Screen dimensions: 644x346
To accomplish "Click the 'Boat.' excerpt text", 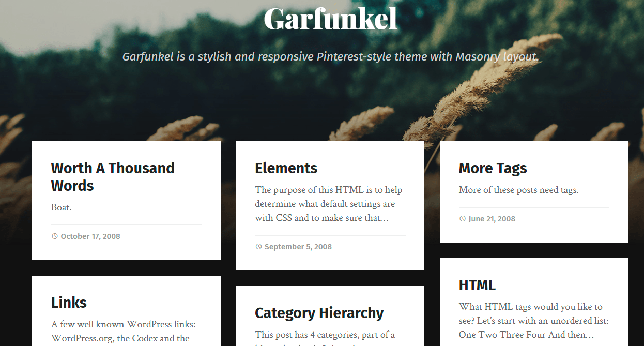I will click(x=61, y=207).
